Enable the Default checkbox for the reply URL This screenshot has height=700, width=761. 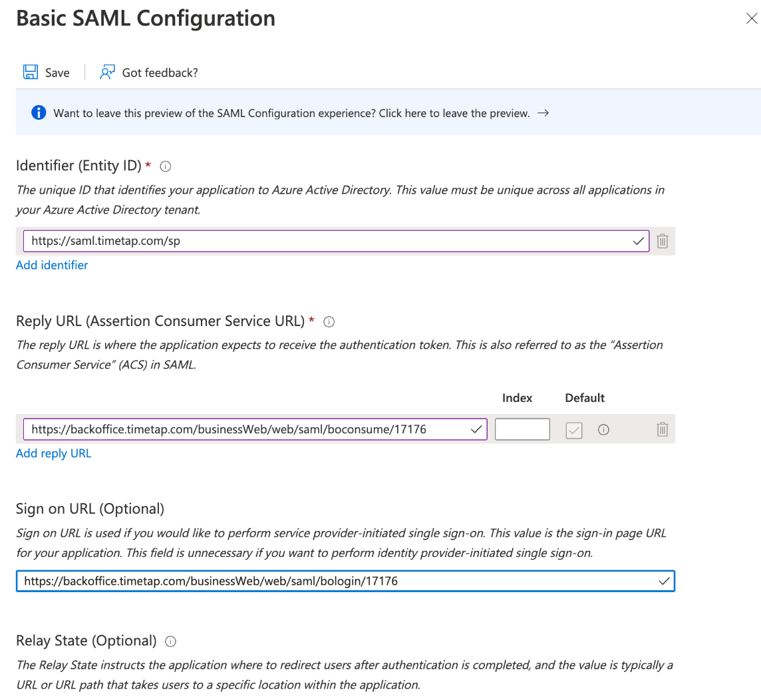pos(573,429)
